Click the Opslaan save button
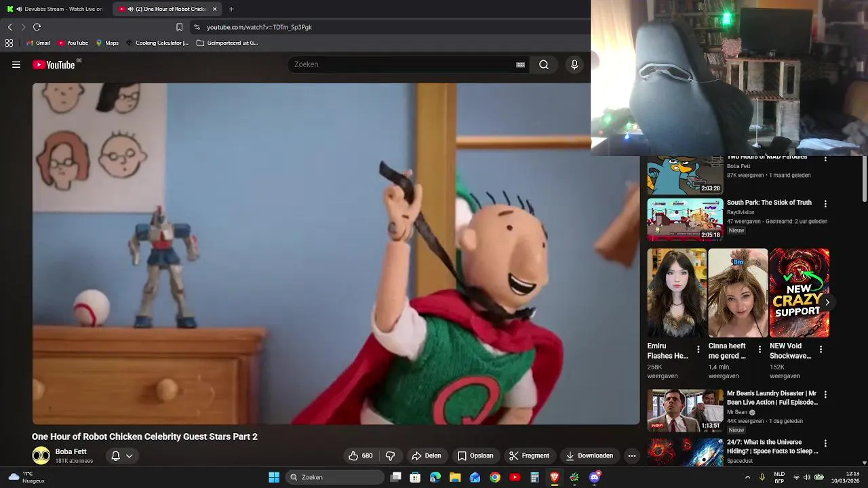The width and height of the screenshot is (868, 488). [x=475, y=456]
